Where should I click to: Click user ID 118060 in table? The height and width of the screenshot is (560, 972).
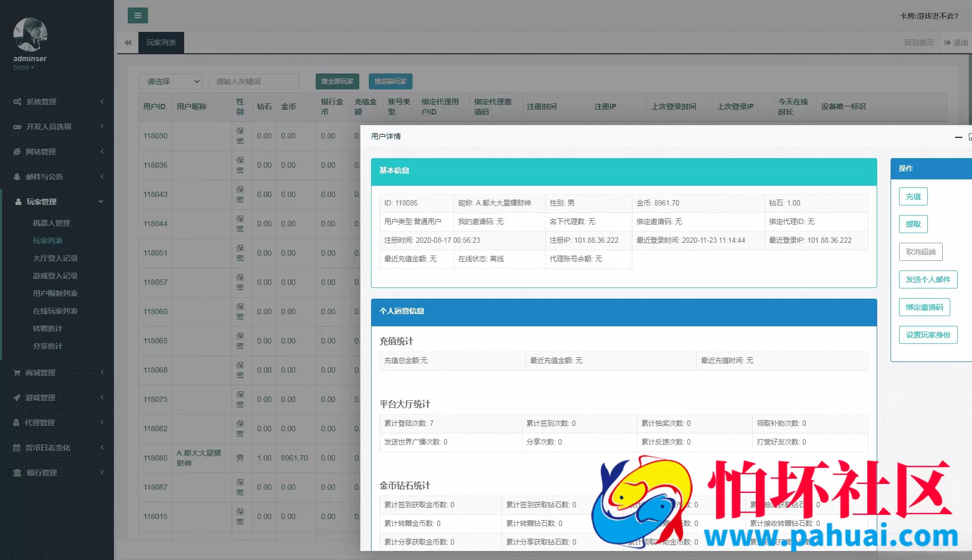155,311
